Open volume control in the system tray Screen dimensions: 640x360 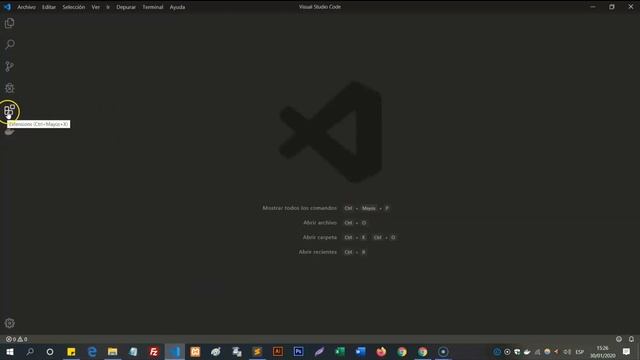pos(567,352)
